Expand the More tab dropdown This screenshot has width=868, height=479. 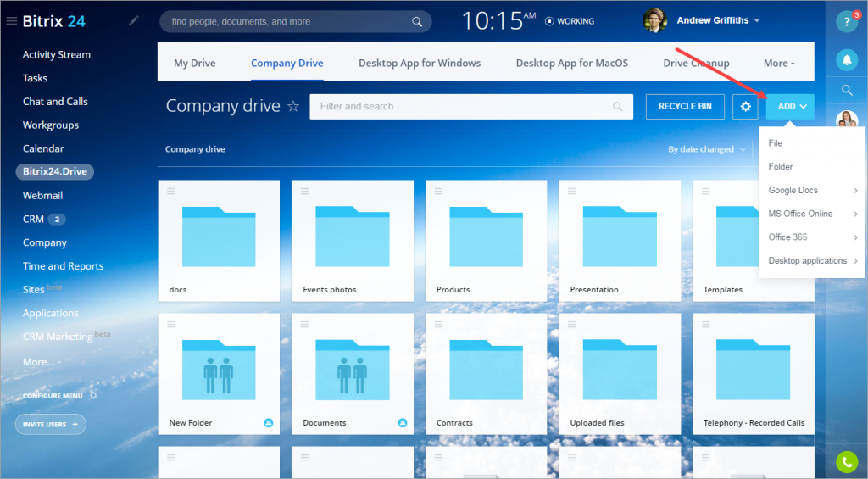(779, 63)
